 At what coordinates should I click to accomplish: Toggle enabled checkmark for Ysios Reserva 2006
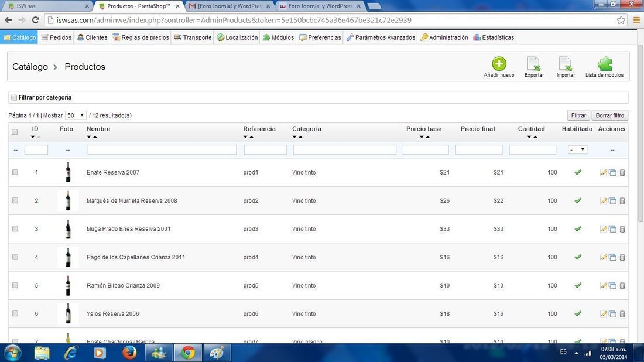[x=578, y=313]
